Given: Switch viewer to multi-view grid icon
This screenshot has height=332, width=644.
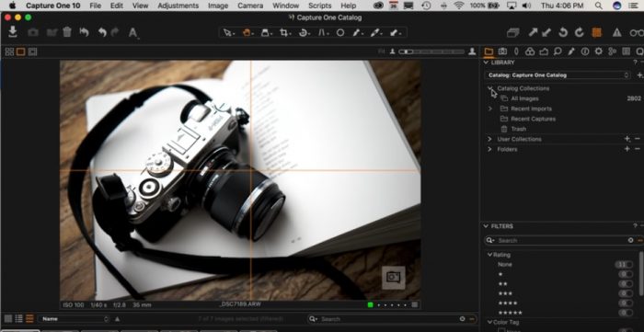Looking at the screenshot, I should point(9,52).
